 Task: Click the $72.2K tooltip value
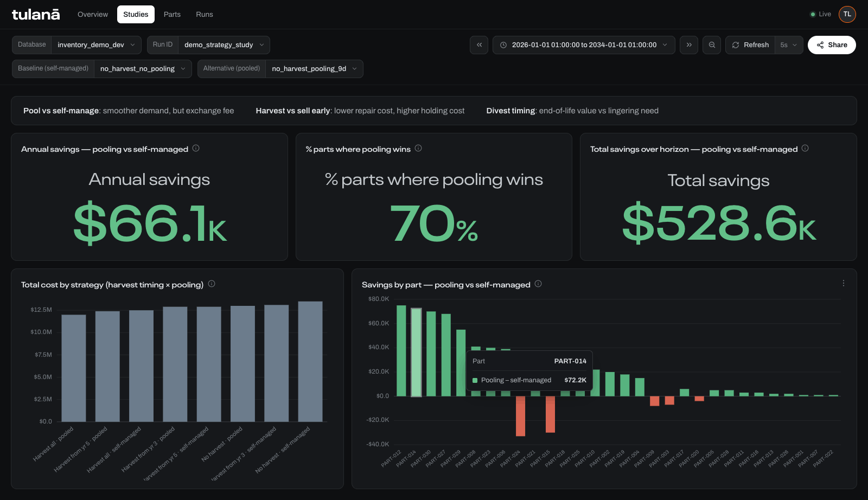tap(575, 380)
